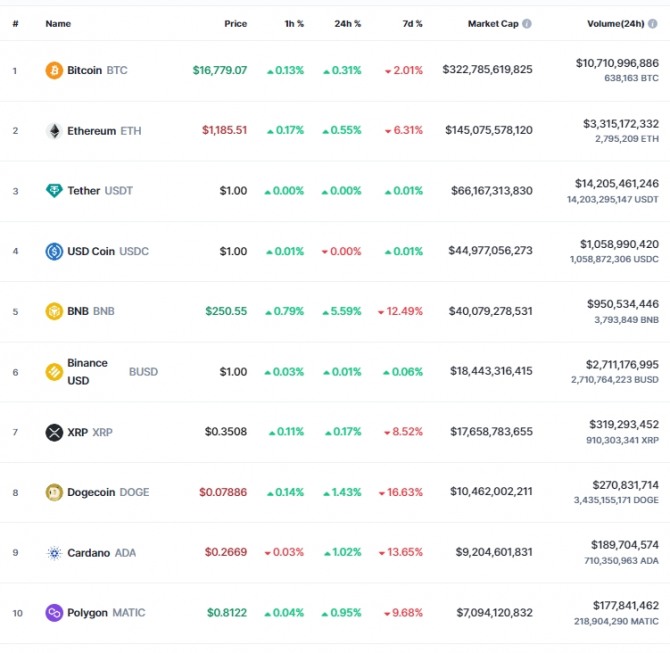This screenshot has height=653, width=670.
Task: Sort by the 24h % column header
Action: tap(347, 24)
